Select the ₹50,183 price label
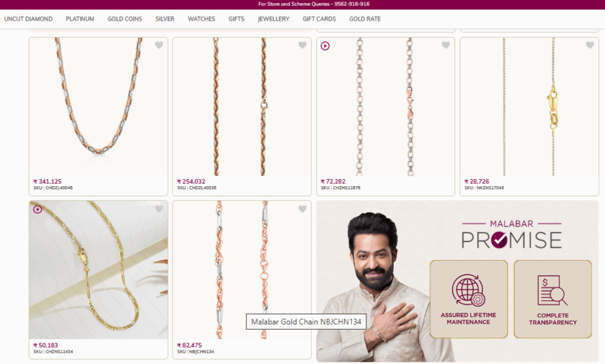Image resolution: width=605 pixels, height=364 pixels. (x=45, y=345)
